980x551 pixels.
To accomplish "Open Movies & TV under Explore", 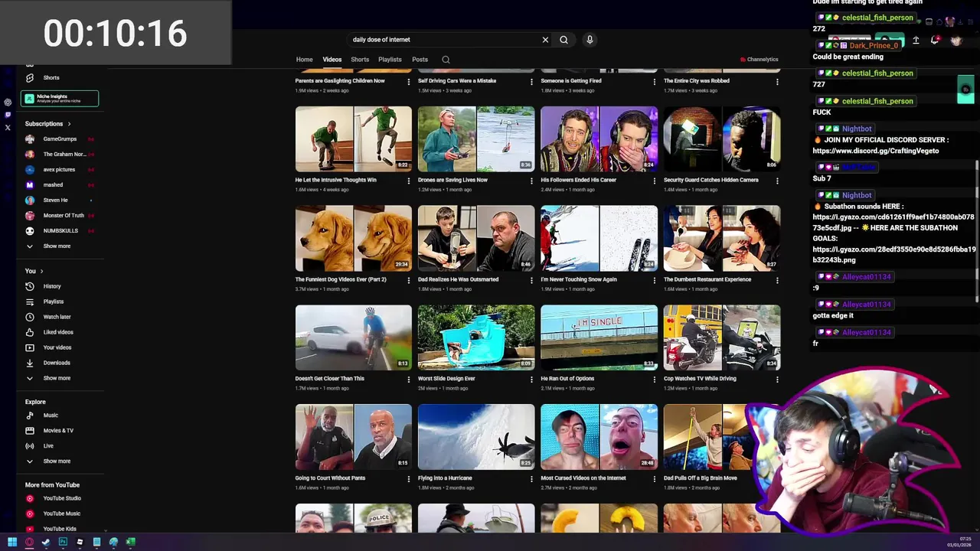I will click(60, 431).
